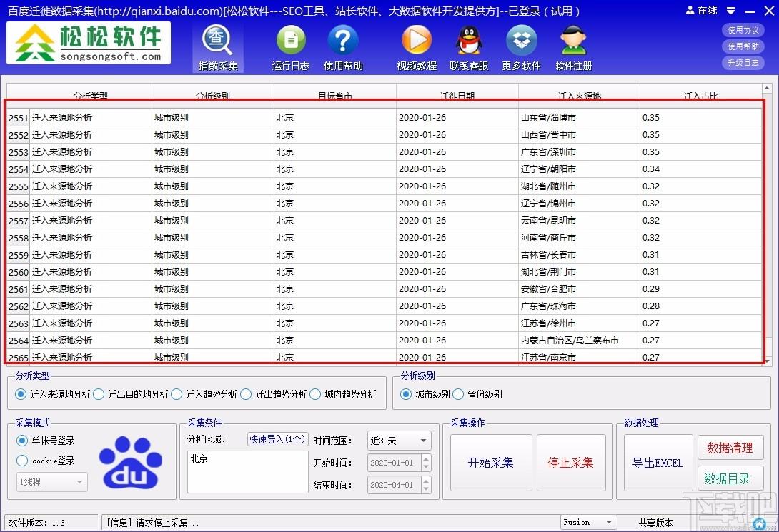Sort by 分析类型 column header
Screen dimensions: 779x532
pyautogui.click(x=91, y=95)
